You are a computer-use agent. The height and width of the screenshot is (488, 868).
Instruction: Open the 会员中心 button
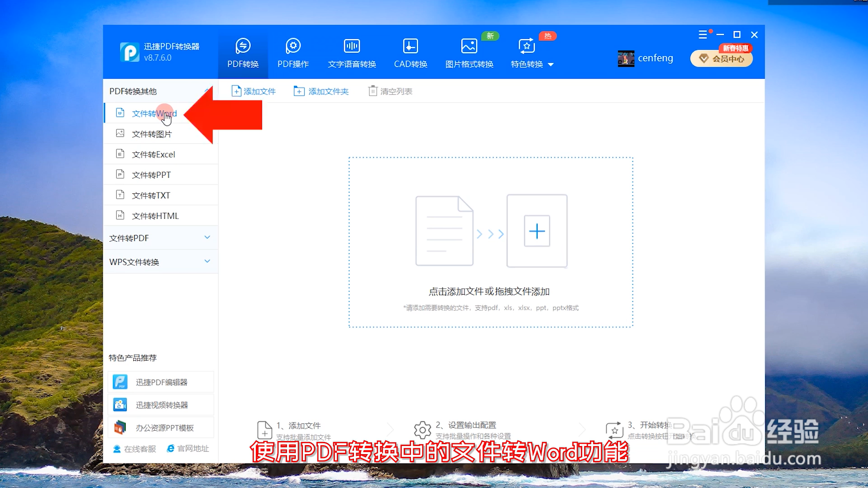pyautogui.click(x=722, y=59)
